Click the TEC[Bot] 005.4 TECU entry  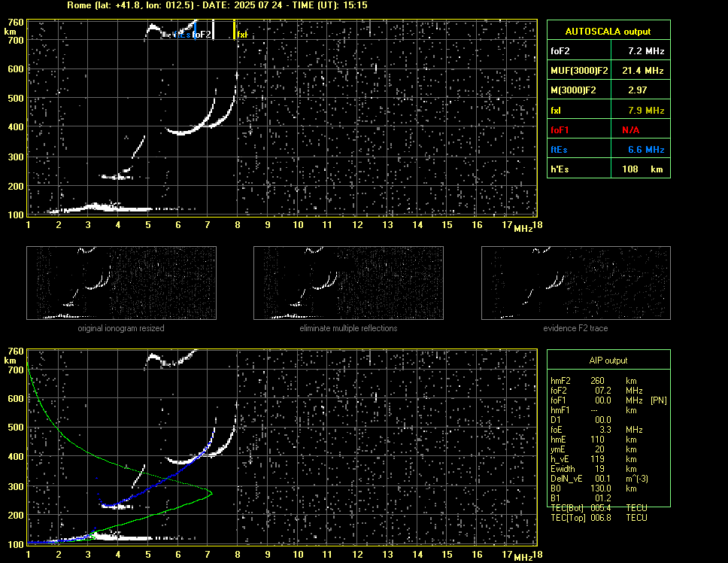[x=599, y=508]
